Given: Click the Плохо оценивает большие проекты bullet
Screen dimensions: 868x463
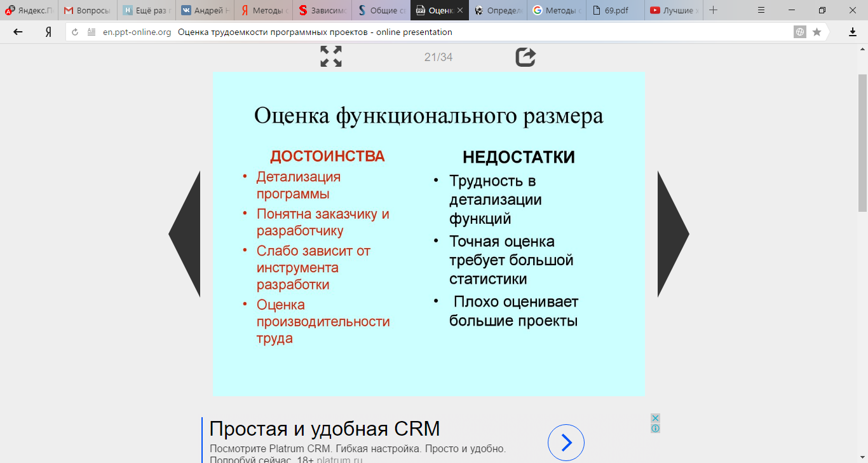Looking at the screenshot, I should (x=514, y=311).
